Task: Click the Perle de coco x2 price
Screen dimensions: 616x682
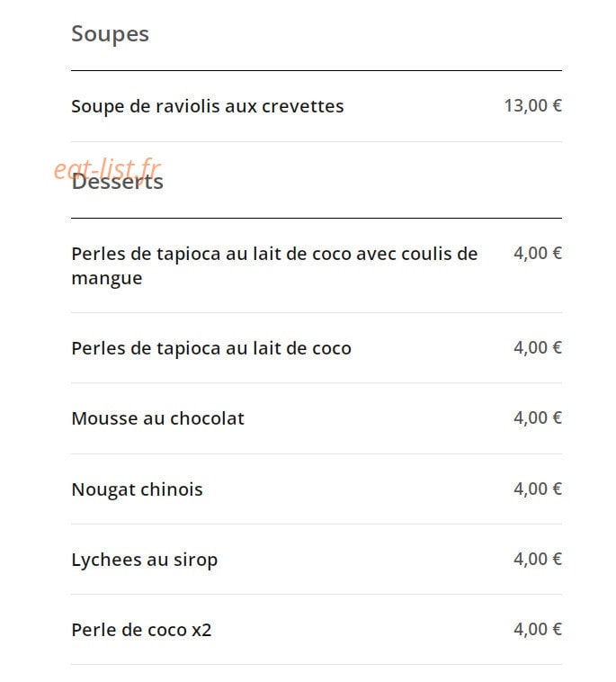Action: 538,630
